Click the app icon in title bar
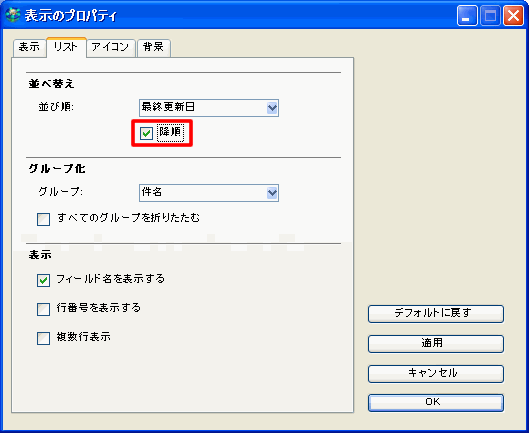The width and height of the screenshot is (529, 433). (13, 15)
